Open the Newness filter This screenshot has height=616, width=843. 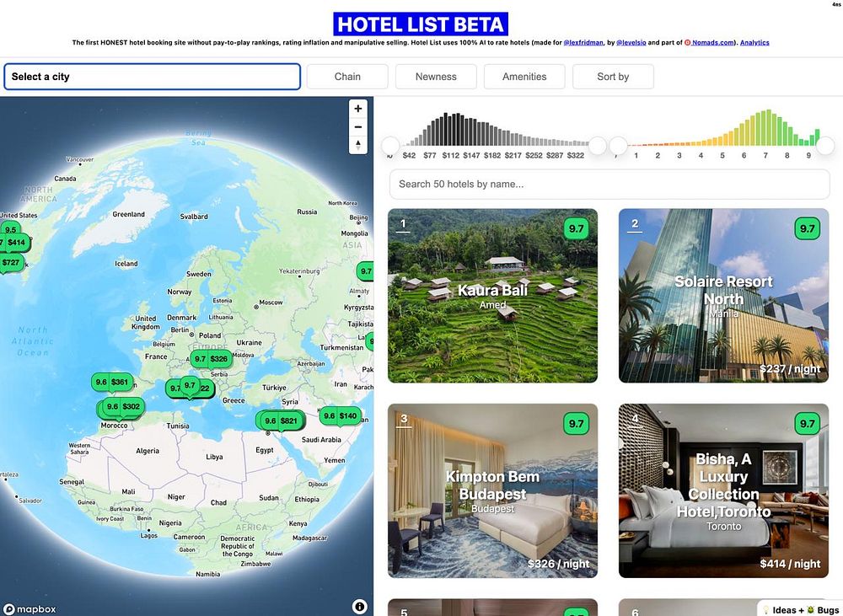click(x=436, y=77)
